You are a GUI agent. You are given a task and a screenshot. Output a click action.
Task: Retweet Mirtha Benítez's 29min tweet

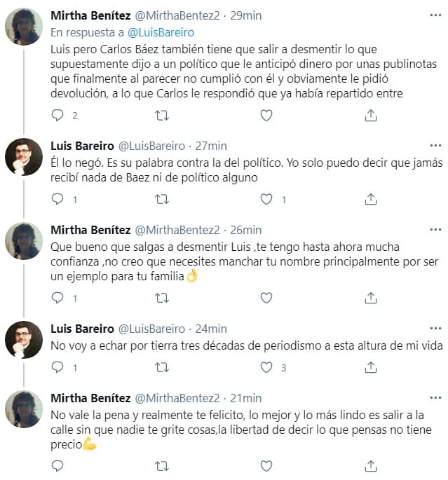pyautogui.click(x=162, y=116)
